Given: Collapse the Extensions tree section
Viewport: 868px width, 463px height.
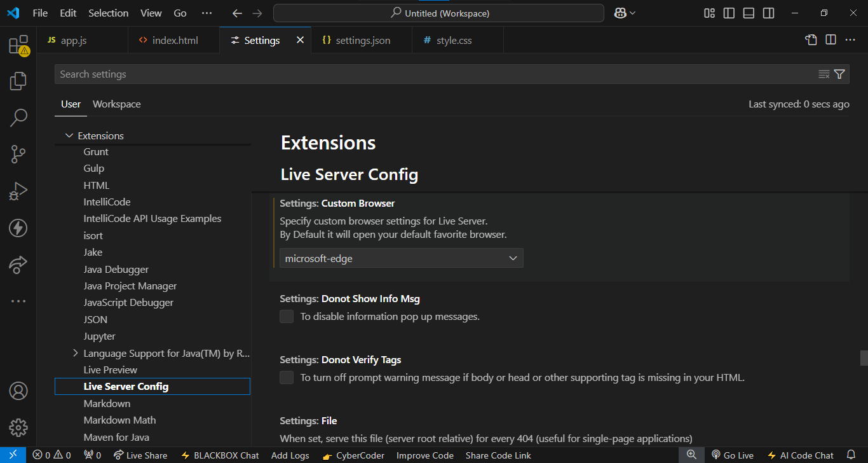Looking at the screenshot, I should click(69, 136).
